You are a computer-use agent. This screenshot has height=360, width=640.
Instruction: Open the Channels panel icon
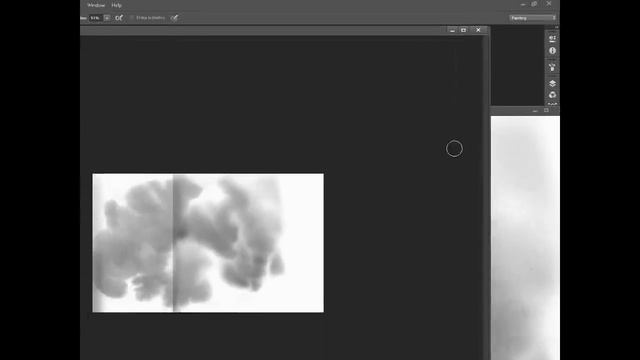(552, 95)
